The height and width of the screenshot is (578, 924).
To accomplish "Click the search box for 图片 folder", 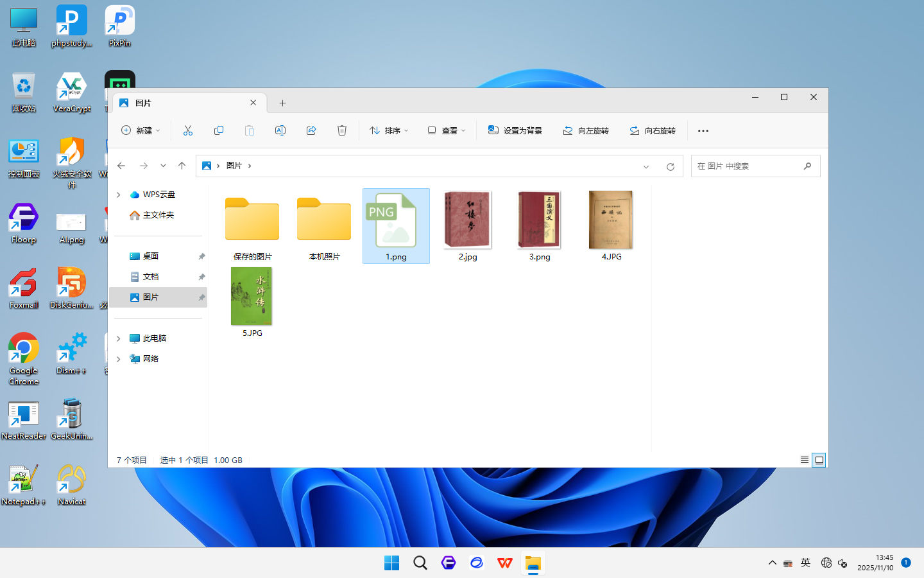I will (748, 166).
